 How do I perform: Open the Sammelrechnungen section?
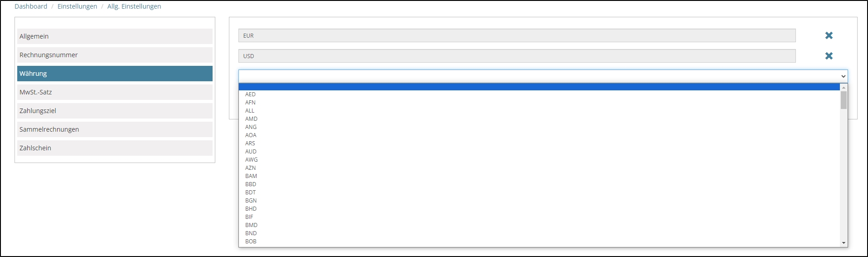(115, 129)
